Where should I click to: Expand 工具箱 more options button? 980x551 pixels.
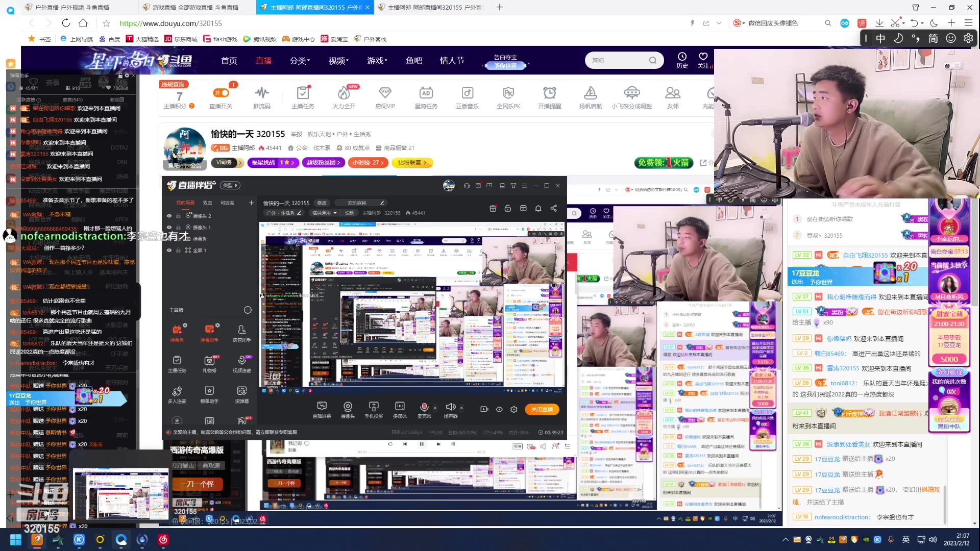[248, 310]
